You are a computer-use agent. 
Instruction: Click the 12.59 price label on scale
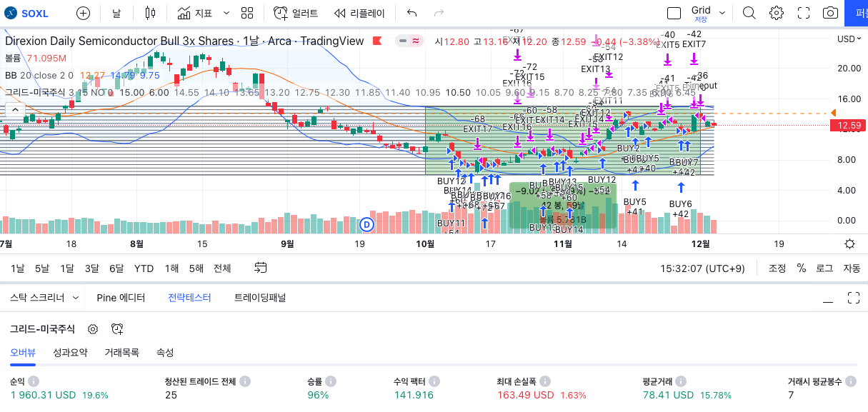[847, 125]
